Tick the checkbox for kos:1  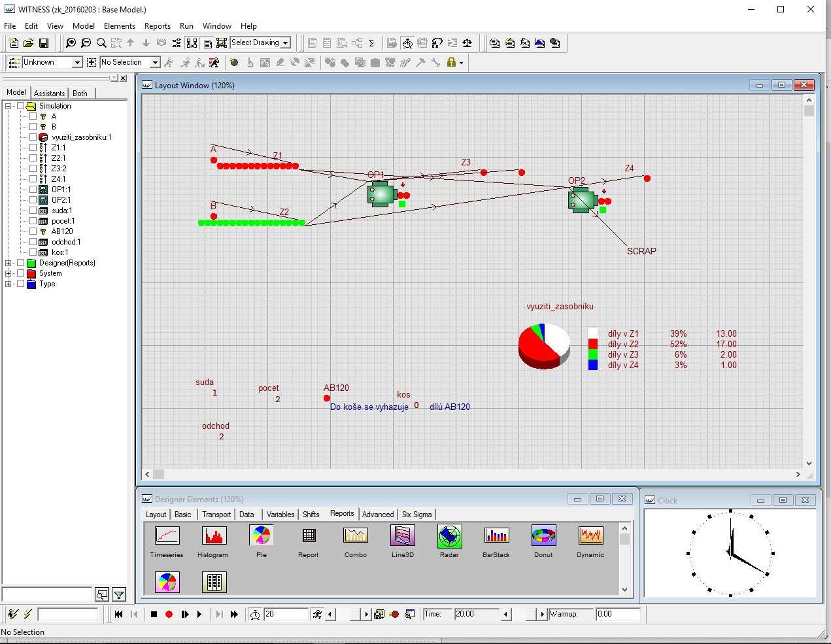tap(33, 252)
